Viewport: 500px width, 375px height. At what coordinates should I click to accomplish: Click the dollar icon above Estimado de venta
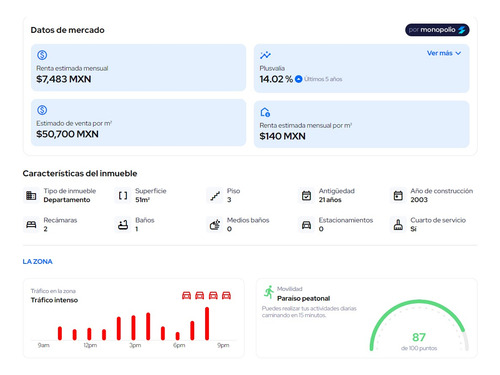coord(42,110)
